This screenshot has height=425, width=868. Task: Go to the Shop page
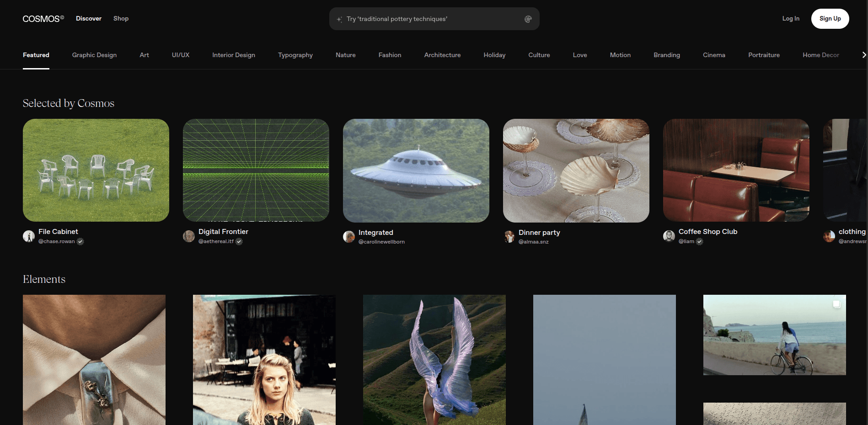pyautogui.click(x=121, y=19)
